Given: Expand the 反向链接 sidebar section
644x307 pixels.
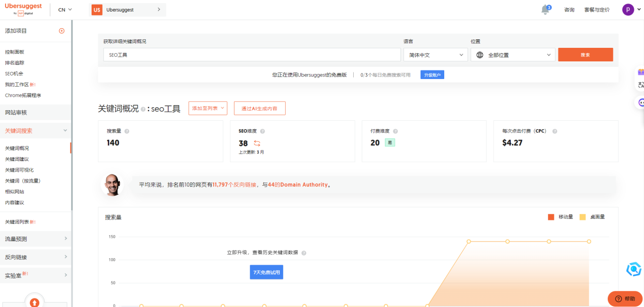Looking at the screenshot, I should pyautogui.click(x=65, y=257).
